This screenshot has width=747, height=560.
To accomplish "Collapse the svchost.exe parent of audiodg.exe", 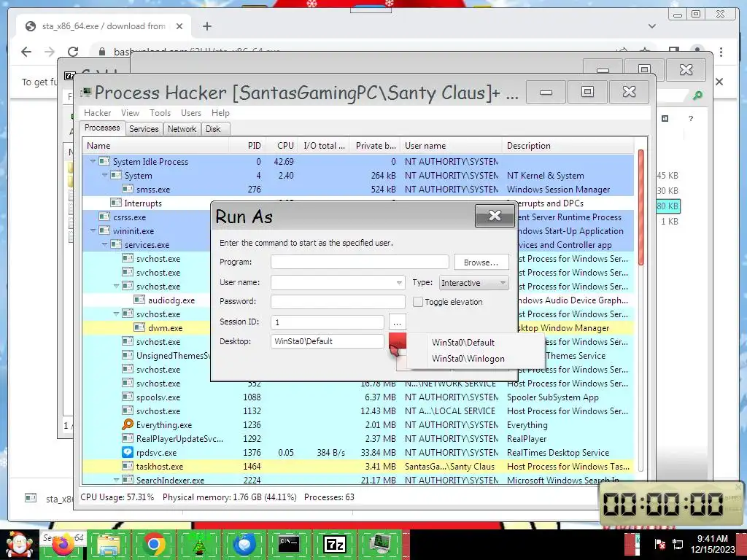I will click(x=116, y=286).
